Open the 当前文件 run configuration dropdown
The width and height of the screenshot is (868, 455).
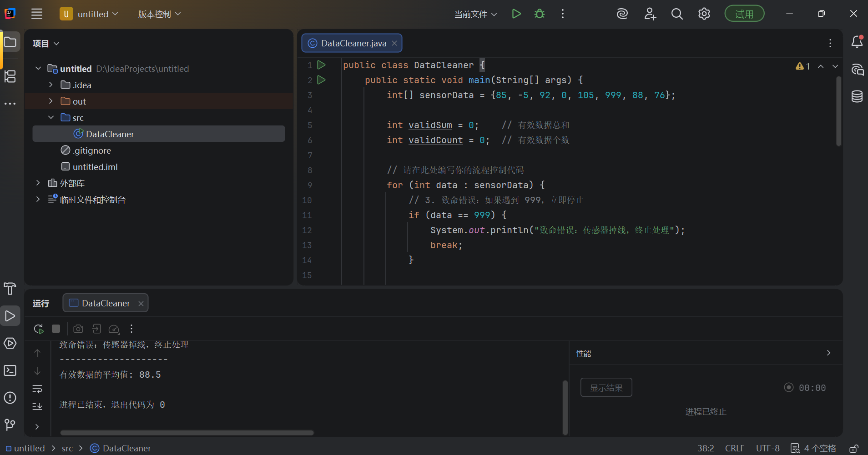coord(475,14)
